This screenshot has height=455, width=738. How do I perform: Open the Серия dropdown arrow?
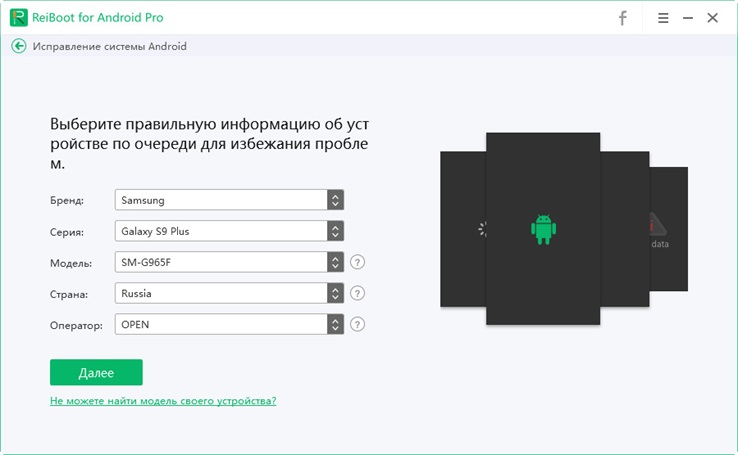coord(335,231)
